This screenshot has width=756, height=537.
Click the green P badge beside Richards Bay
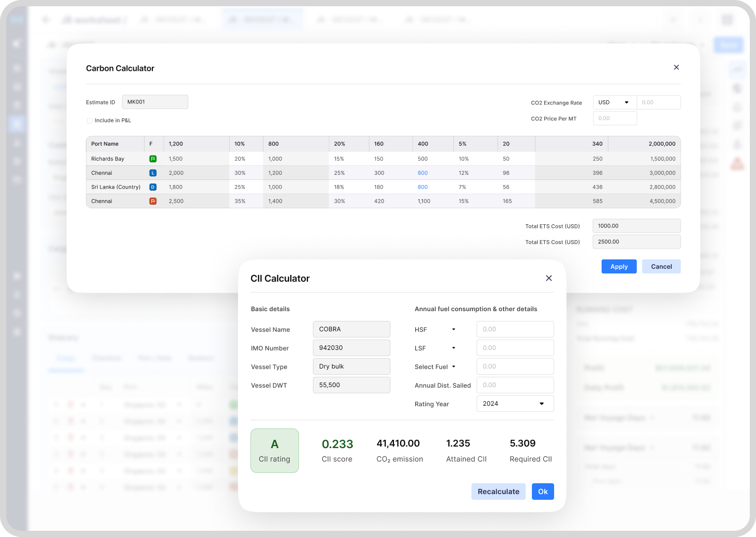[153, 159]
